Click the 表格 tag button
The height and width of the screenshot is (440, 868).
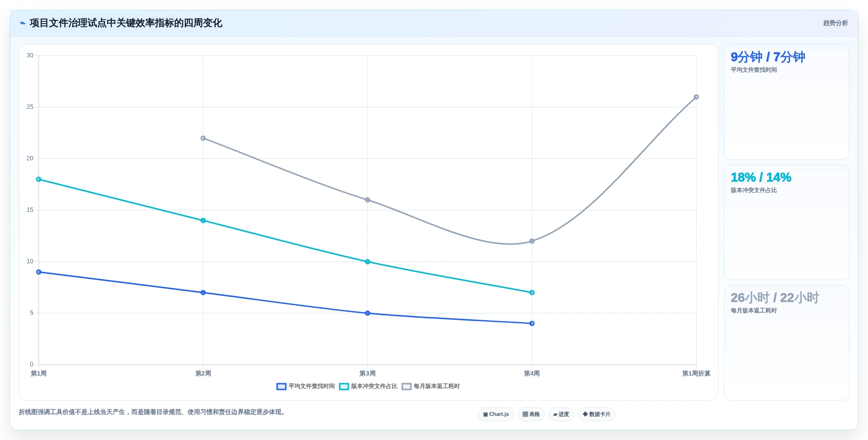pos(531,414)
